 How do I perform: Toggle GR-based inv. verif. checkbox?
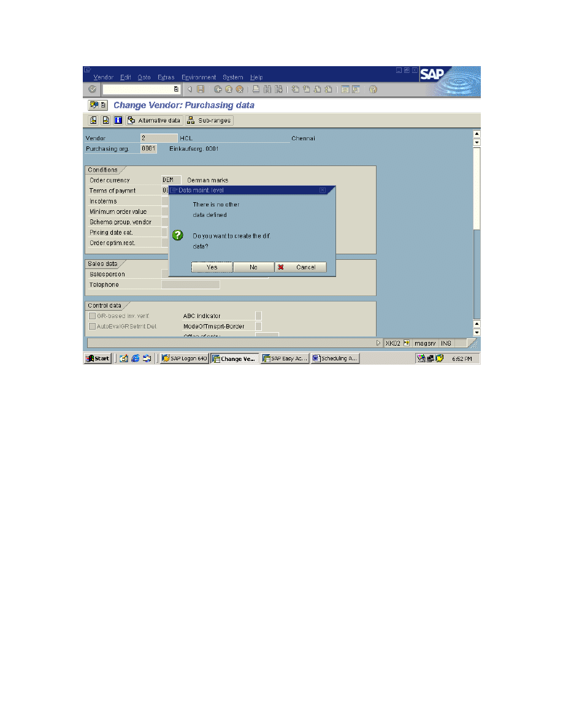(93, 316)
